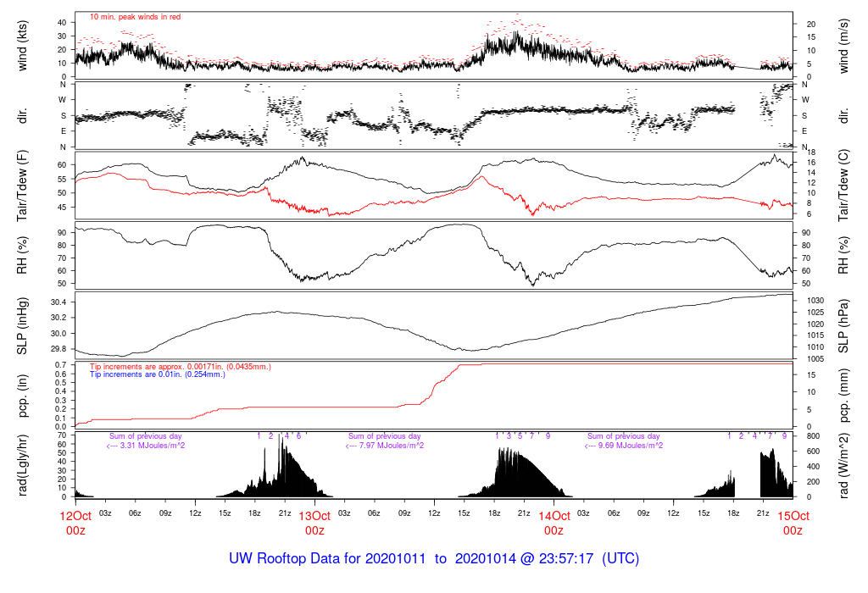This screenshot has height=593, width=868.
Task: Click the 'Tair/Tdew (F)' axis label
Action: pyautogui.click(x=22, y=186)
